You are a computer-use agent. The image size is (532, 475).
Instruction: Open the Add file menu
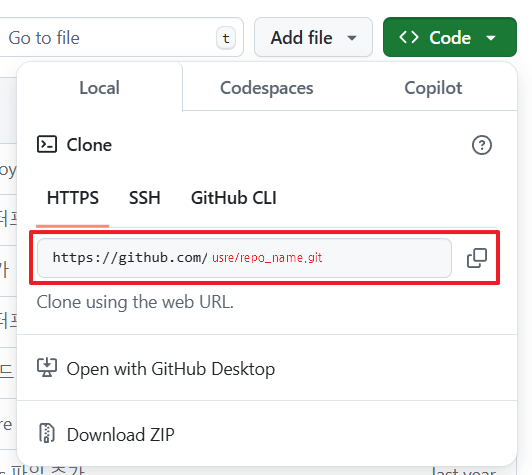click(313, 37)
